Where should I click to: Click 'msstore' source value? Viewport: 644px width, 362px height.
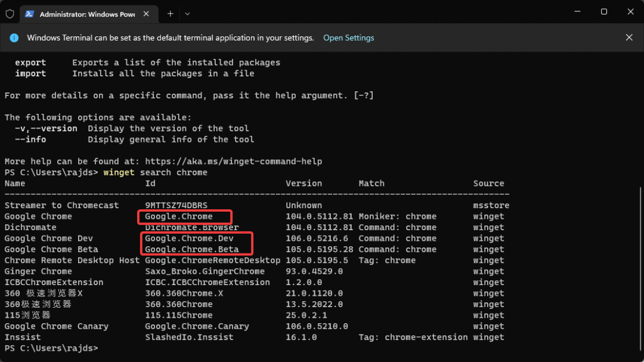pyautogui.click(x=491, y=205)
